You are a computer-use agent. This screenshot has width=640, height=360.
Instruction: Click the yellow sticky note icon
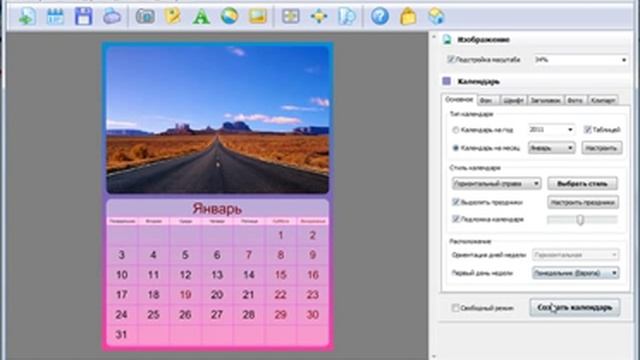coord(173,17)
